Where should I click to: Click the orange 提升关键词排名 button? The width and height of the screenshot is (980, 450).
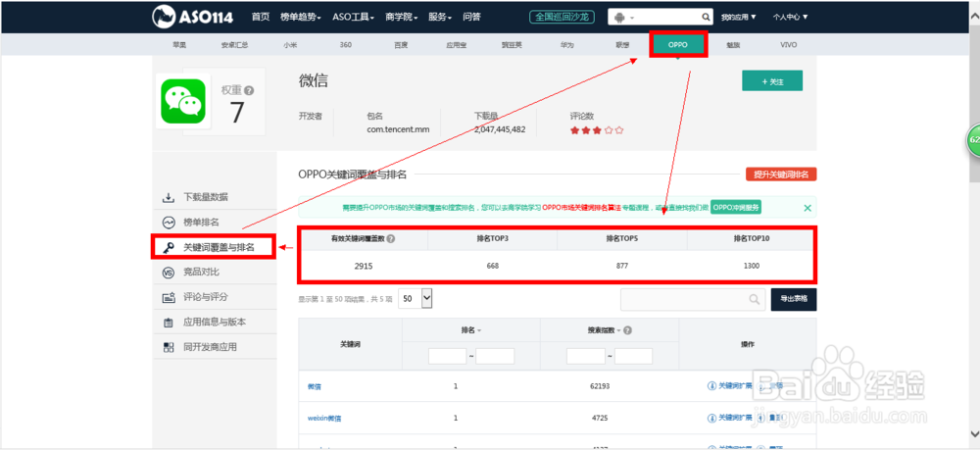(x=781, y=175)
